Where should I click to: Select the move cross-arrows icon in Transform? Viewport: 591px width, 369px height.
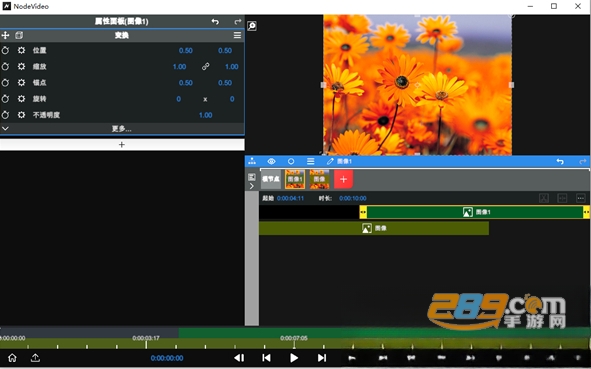5,35
